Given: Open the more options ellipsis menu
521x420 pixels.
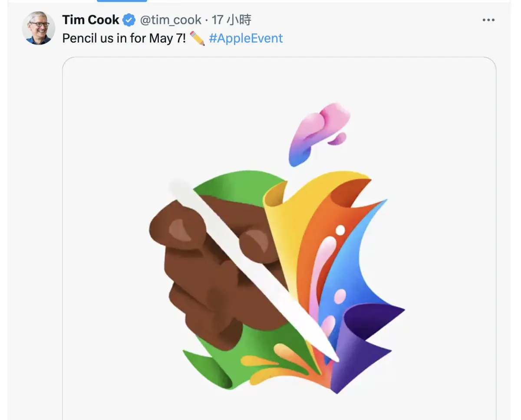Looking at the screenshot, I should click(x=488, y=20).
